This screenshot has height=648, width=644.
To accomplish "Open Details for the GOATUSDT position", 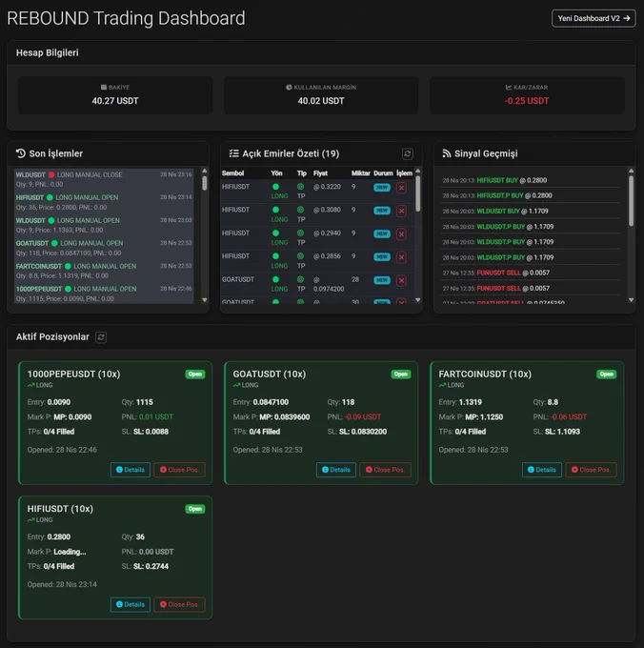I will (x=336, y=470).
